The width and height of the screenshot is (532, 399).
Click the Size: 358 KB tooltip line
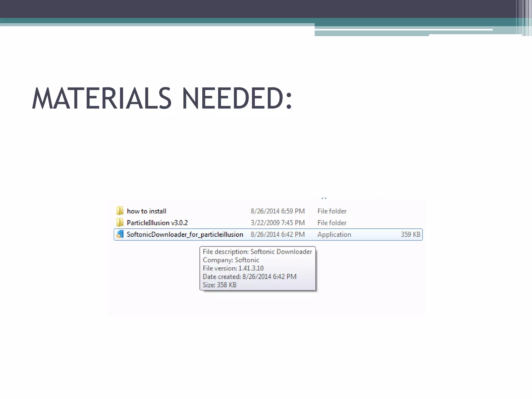point(220,285)
